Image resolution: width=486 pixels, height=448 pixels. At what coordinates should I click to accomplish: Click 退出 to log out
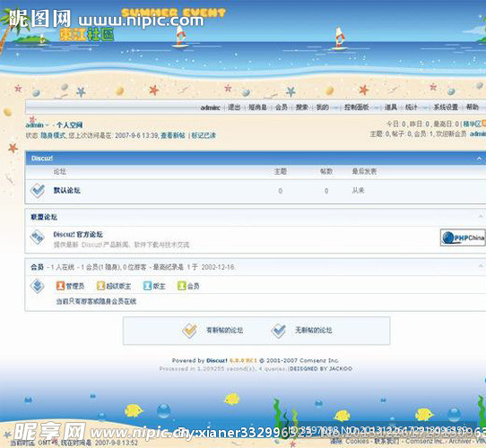pyautogui.click(x=234, y=108)
